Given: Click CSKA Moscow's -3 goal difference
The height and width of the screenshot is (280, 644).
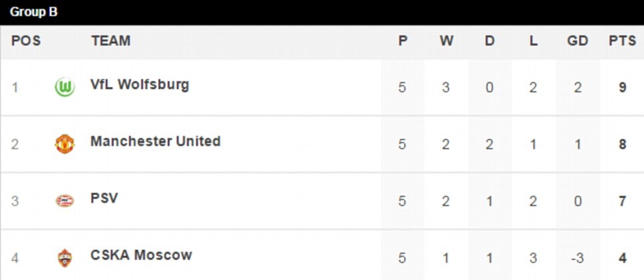Looking at the screenshot, I should point(577,257).
